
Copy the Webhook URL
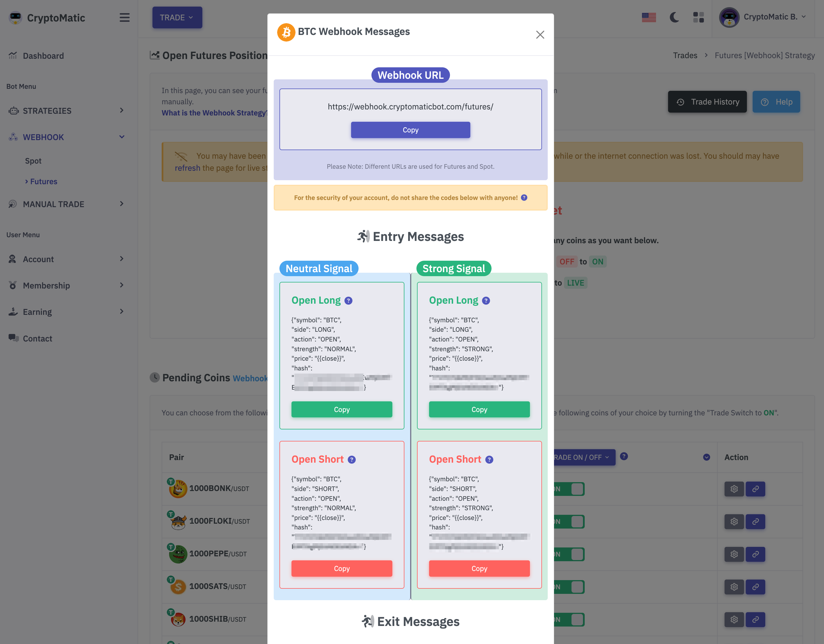(410, 130)
